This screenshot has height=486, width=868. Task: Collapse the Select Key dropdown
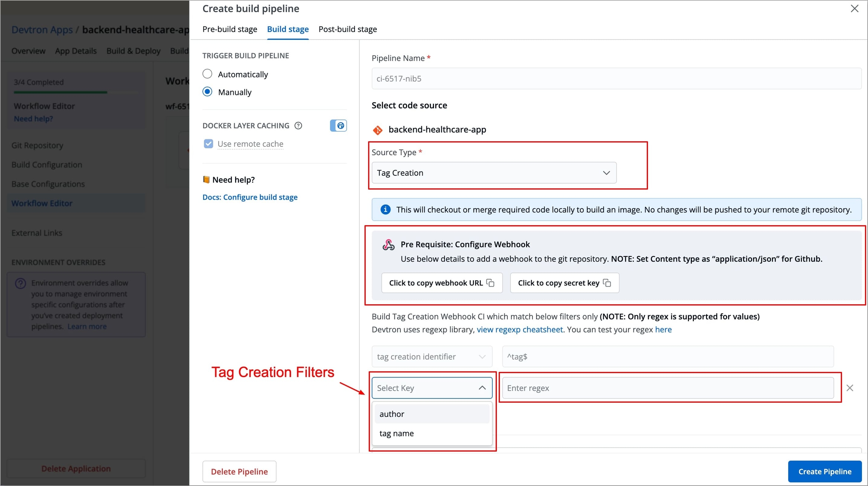click(482, 388)
